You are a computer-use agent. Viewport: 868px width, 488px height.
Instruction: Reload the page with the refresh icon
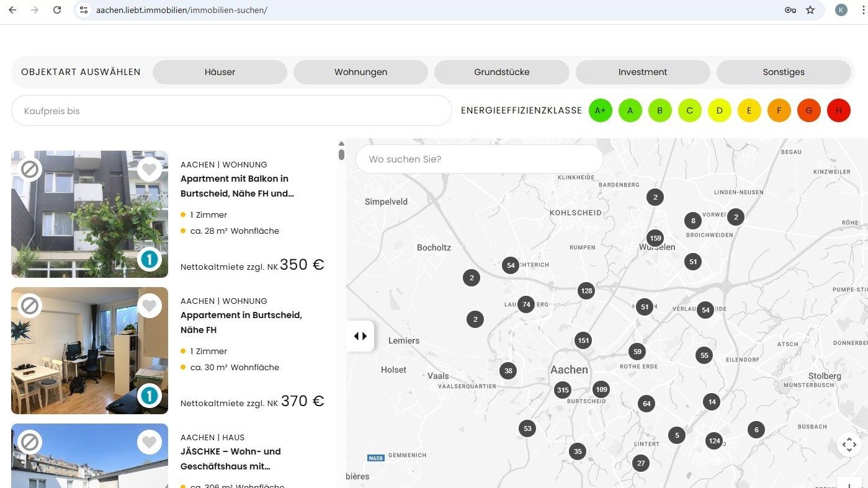point(57,10)
